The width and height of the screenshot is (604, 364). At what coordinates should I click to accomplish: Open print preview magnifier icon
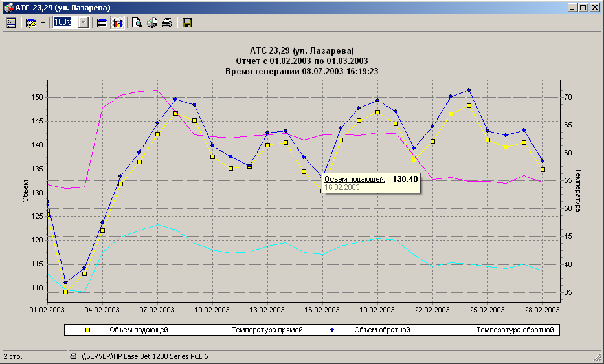137,23
